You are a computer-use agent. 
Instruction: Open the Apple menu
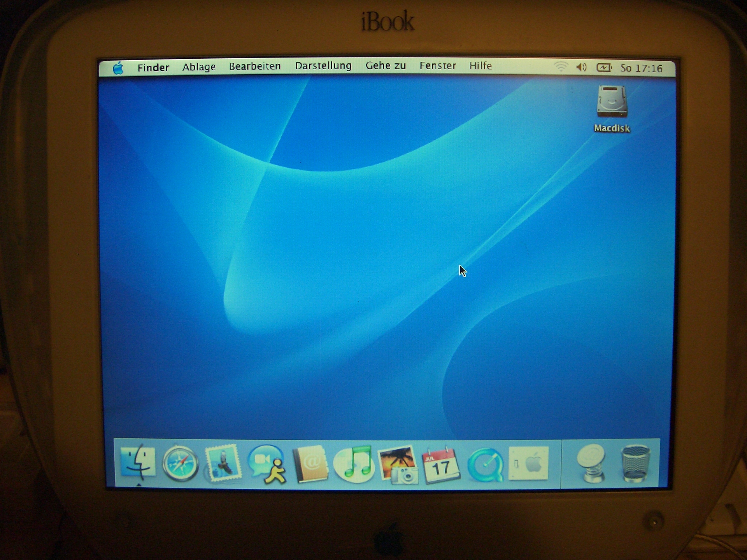tap(118, 68)
